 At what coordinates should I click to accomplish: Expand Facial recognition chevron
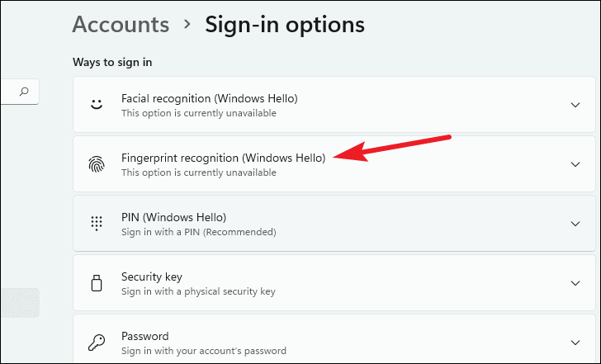click(x=575, y=105)
